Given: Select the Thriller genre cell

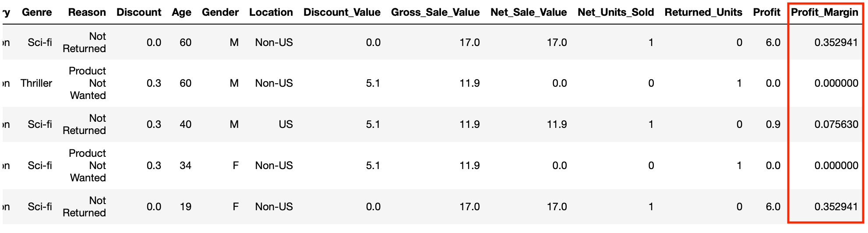Looking at the screenshot, I should coord(36,83).
